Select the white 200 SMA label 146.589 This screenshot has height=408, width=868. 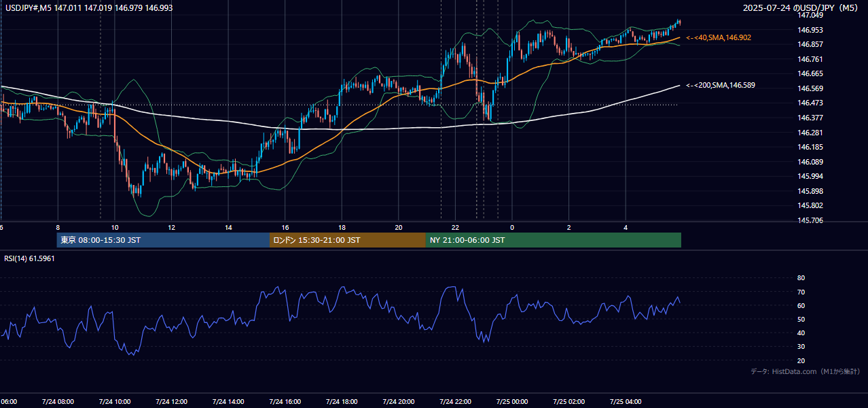721,85
